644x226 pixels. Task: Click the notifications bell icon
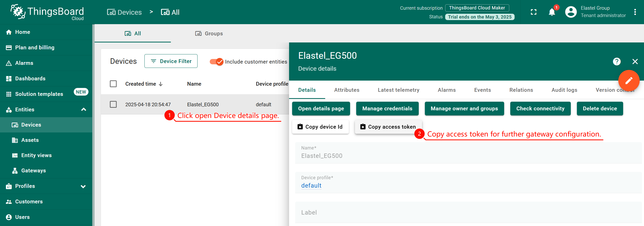coord(552,12)
